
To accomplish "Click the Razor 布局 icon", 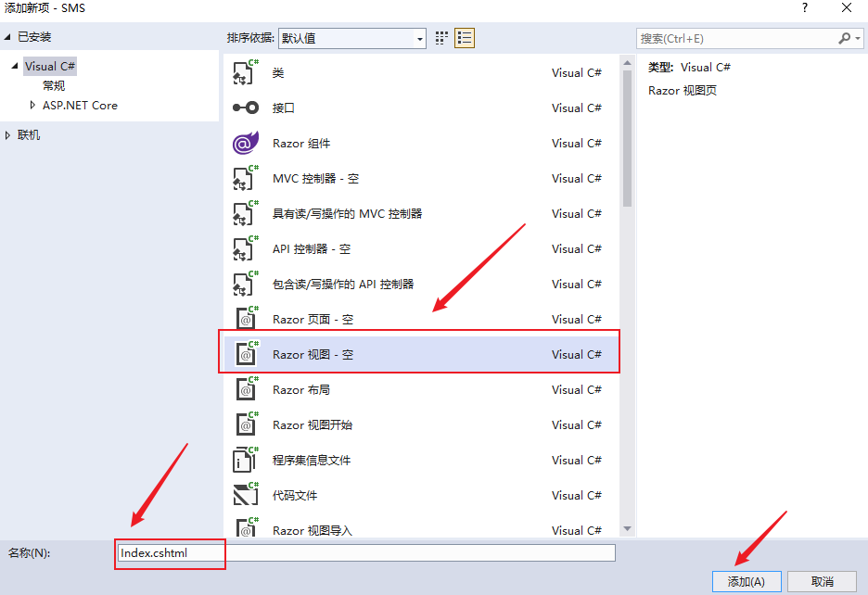I will click(247, 389).
